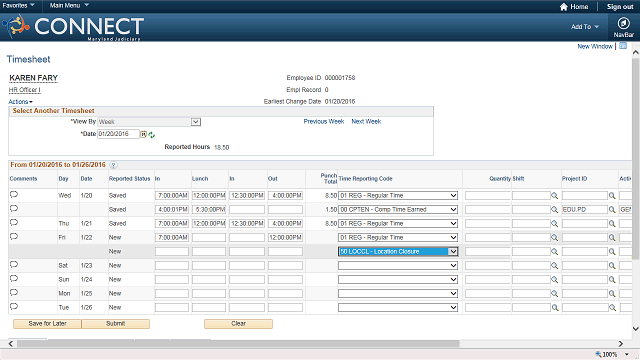Open the LOCCL Location Closure dropdown
Image resolution: width=640 pixels, height=360 pixels.
398,251
